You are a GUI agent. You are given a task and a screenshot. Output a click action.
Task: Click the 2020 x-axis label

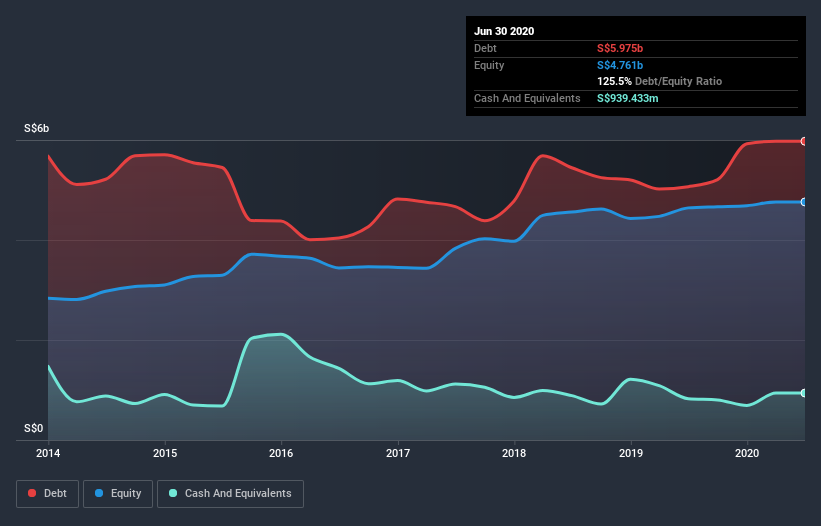pyautogui.click(x=747, y=453)
